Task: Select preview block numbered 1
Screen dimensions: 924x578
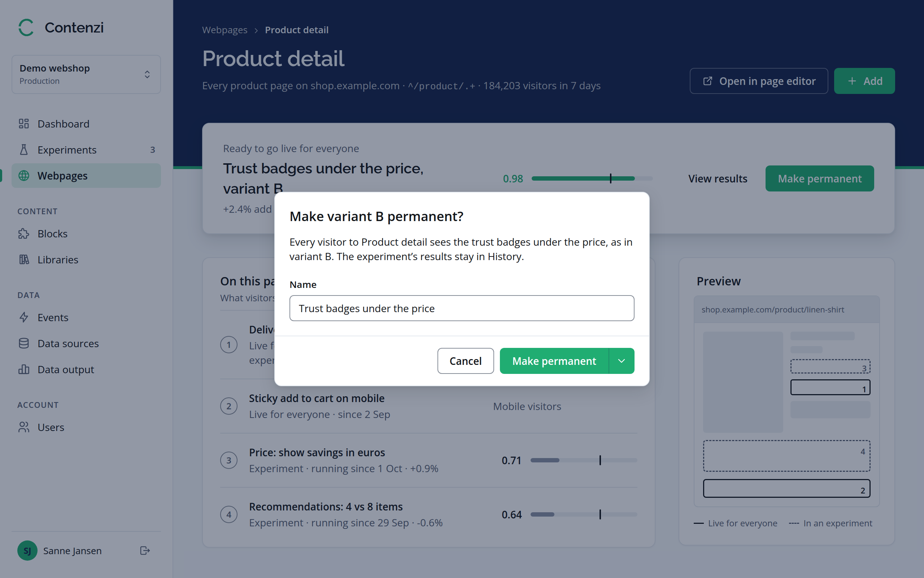Action: (830, 387)
